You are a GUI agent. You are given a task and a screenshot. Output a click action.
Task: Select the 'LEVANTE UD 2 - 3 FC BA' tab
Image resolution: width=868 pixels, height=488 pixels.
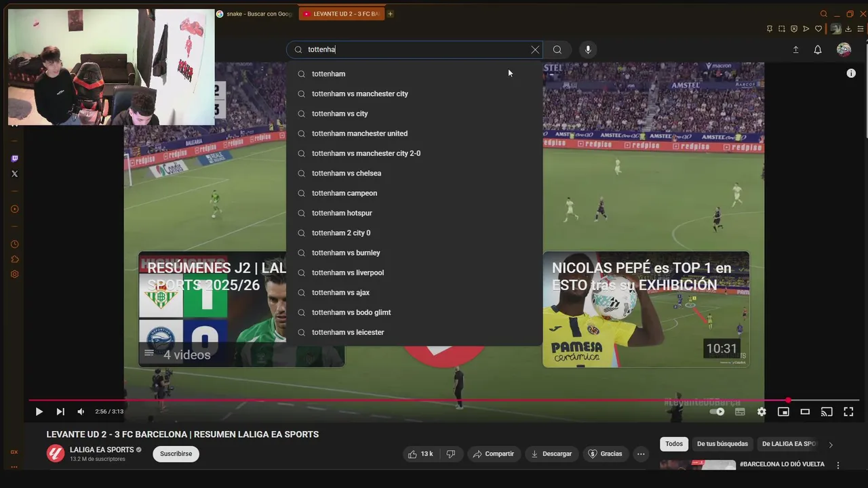[341, 14]
